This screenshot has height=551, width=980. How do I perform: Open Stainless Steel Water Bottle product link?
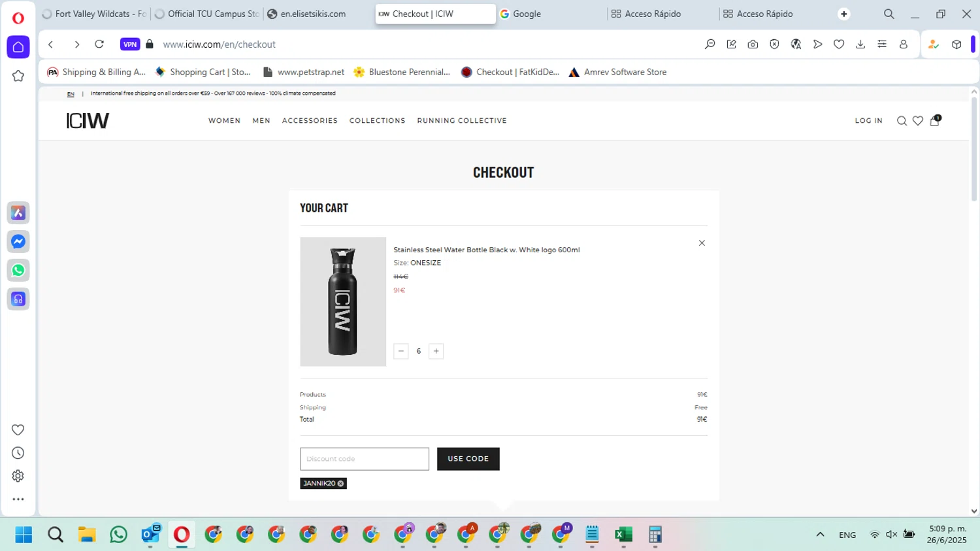click(486, 250)
